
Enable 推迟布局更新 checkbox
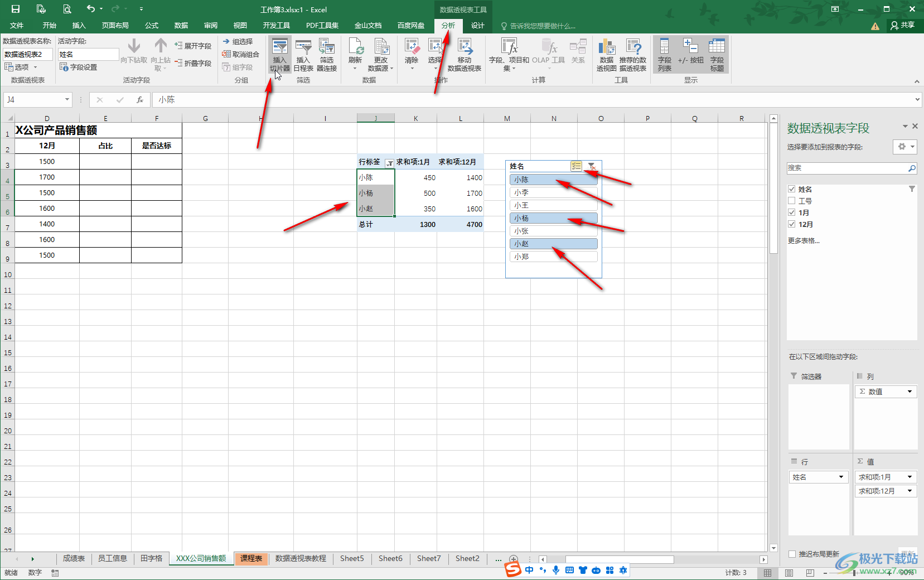pyautogui.click(x=792, y=554)
